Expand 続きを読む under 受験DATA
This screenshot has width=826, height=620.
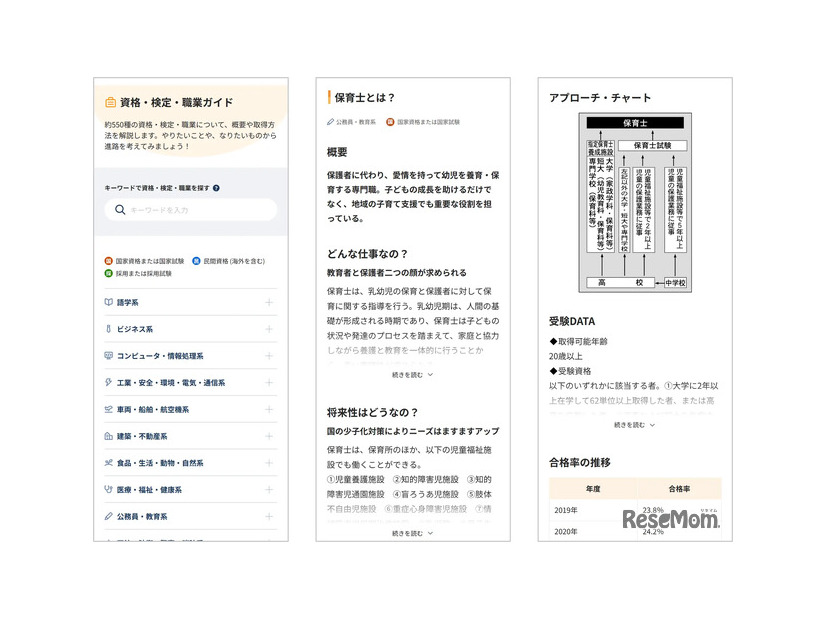[634, 425]
